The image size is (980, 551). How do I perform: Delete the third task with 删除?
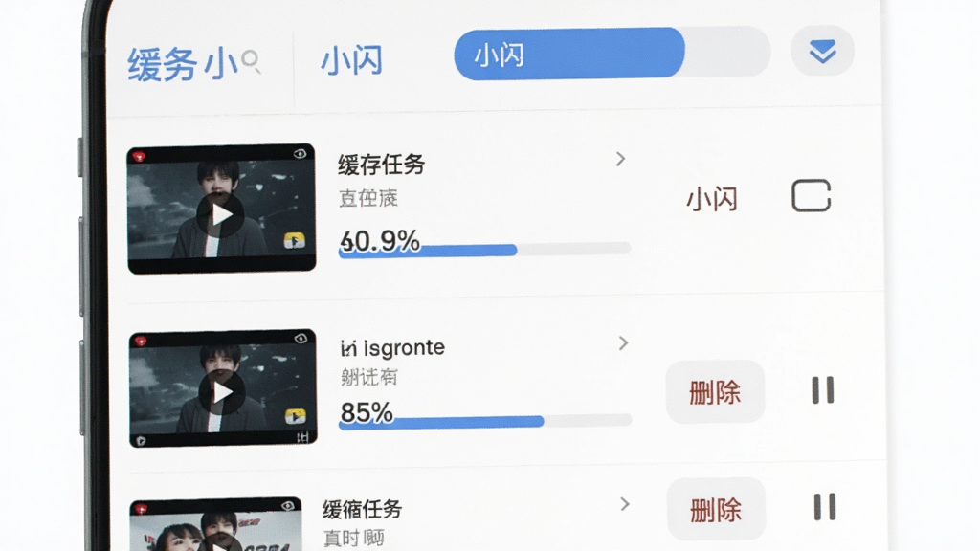pos(716,509)
